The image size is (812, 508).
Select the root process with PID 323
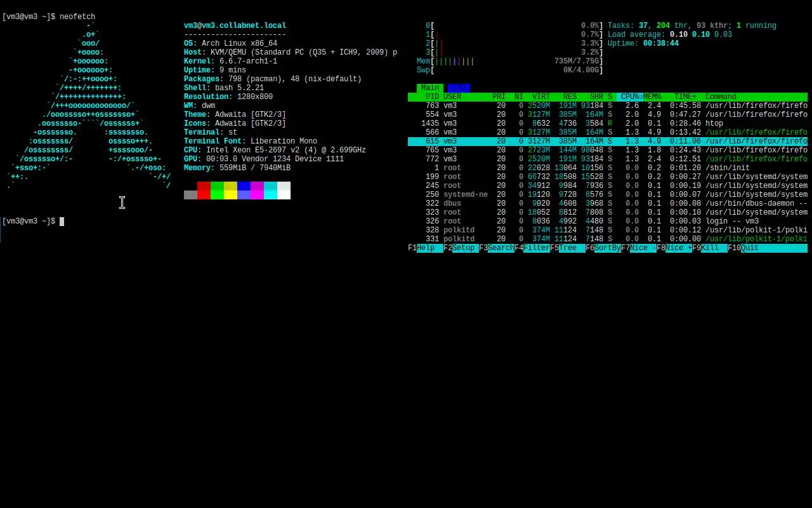(x=608, y=212)
